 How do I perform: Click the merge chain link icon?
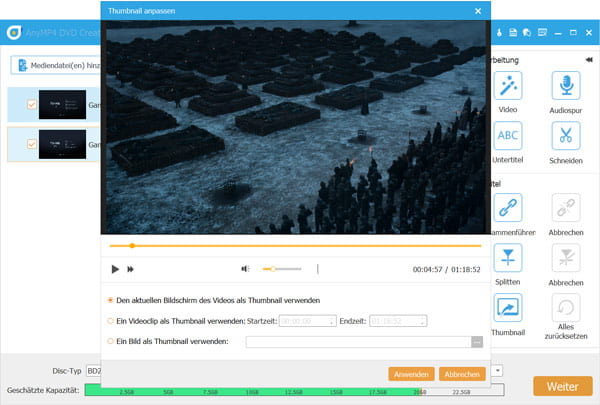tap(508, 207)
